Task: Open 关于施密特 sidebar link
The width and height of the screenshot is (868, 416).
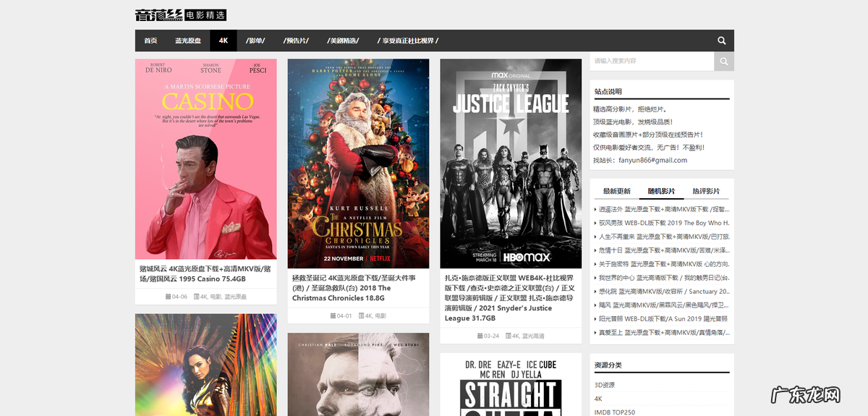Action: [663, 264]
